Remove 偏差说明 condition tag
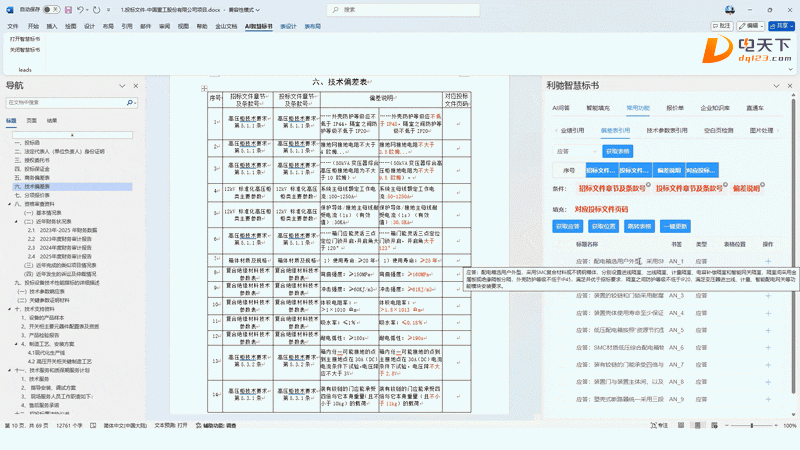800x450 pixels. [763, 185]
